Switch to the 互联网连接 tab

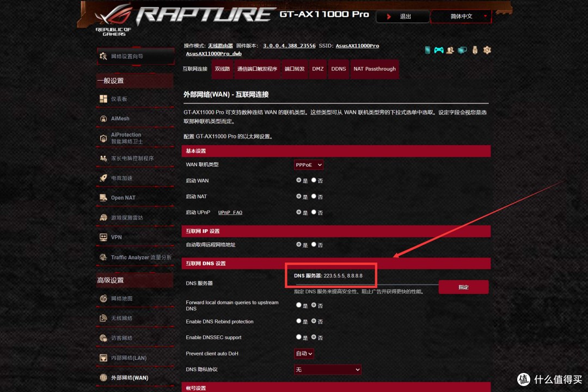coord(195,69)
